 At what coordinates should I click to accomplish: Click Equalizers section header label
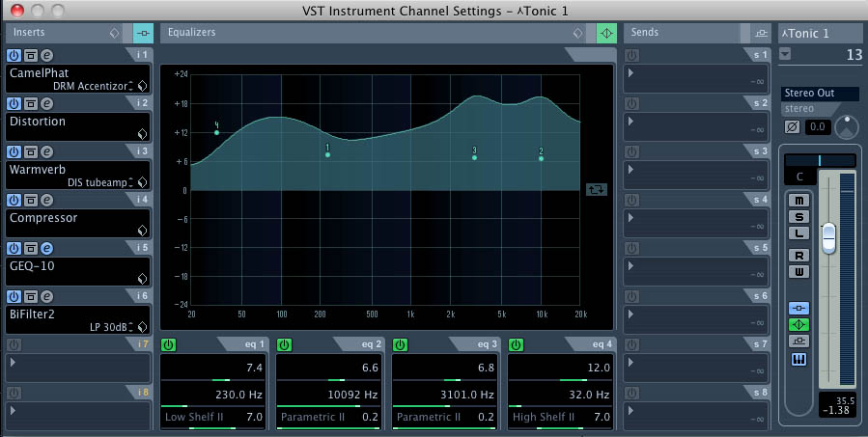tap(191, 32)
